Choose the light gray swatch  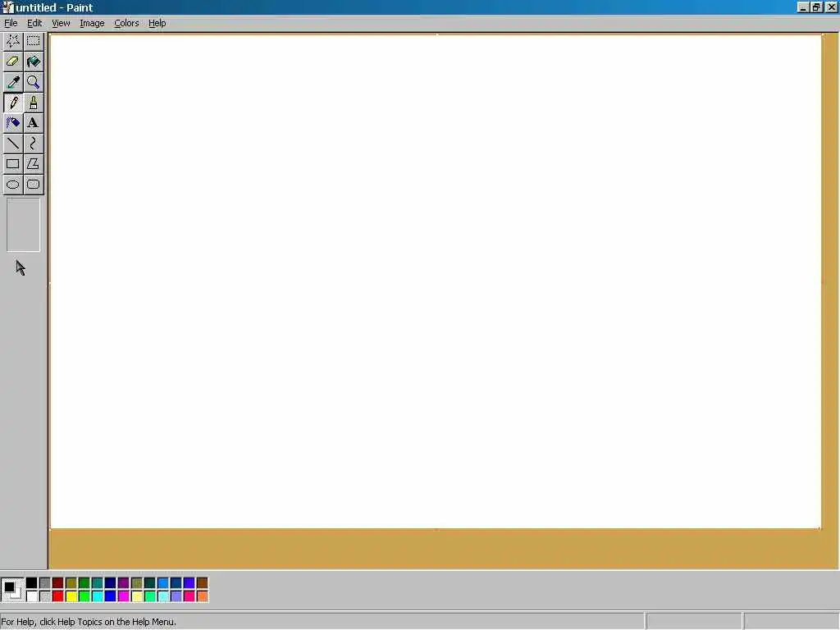[x=45, y=596]
